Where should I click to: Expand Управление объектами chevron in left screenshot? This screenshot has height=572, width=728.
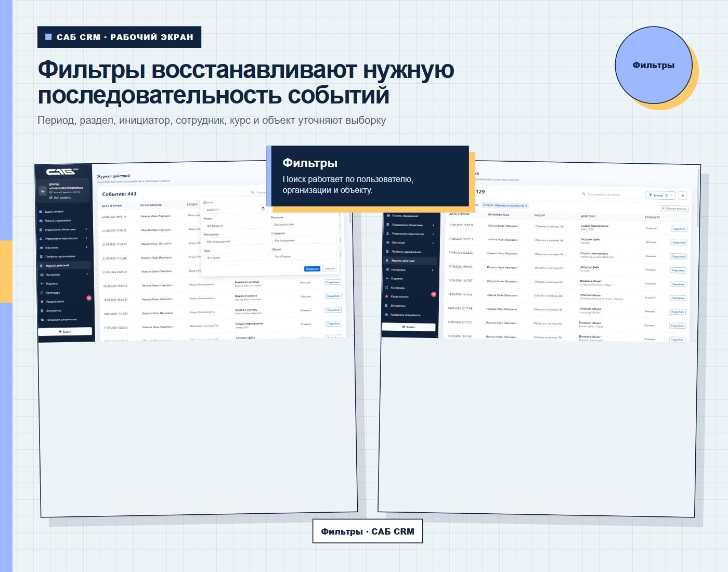point(86,229)
